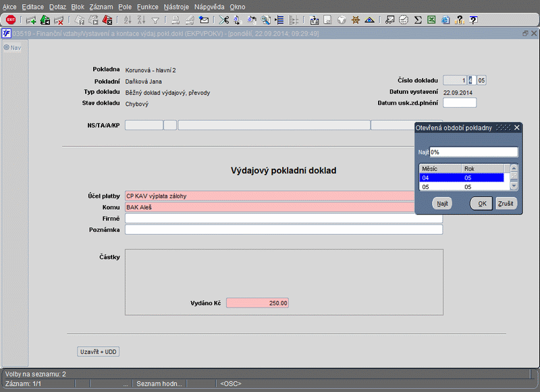Click the Najít search field containing 0%
The image size is (540, 392).
(474, 152)
